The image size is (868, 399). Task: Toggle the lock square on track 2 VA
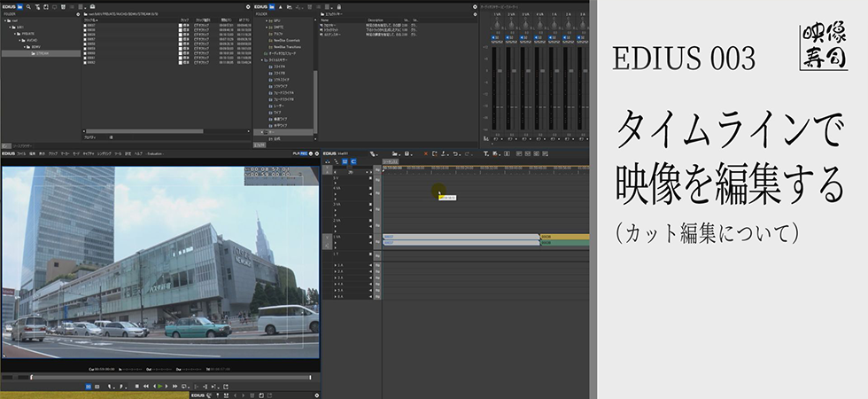[370, 221]
